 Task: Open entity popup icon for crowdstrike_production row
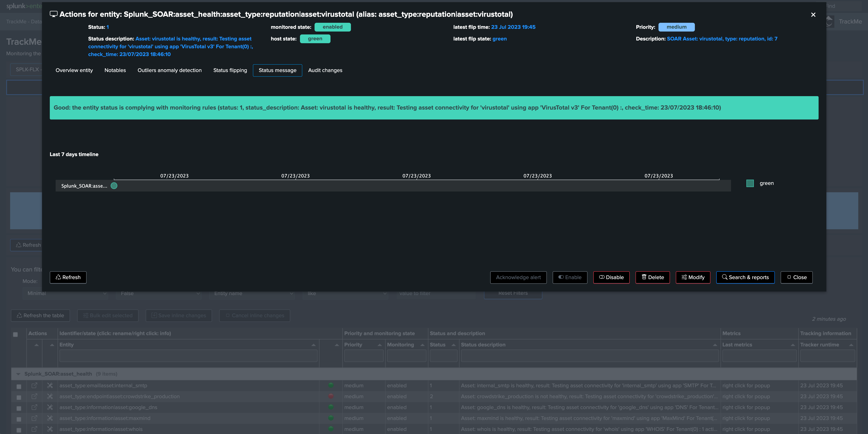[34, 396]
